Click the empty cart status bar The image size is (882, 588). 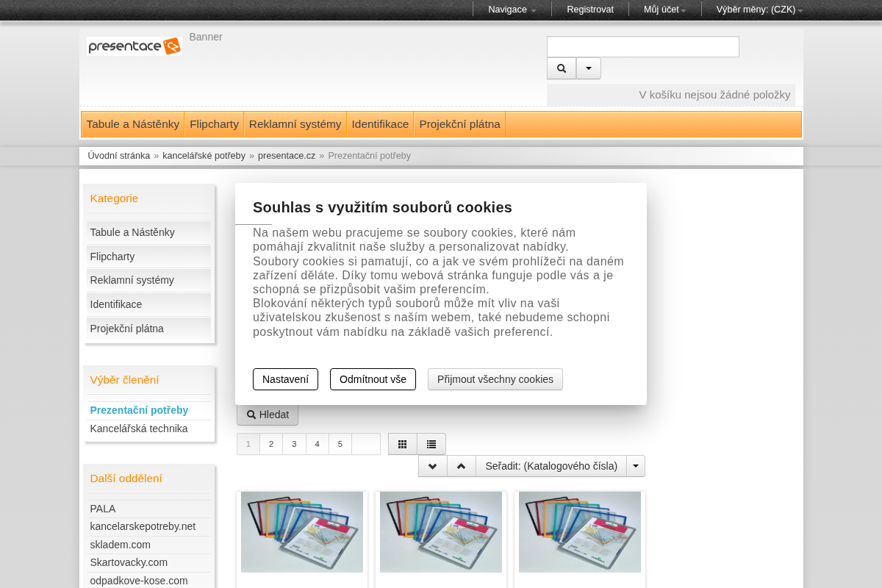pyautogui.click(x=671, y=95)
